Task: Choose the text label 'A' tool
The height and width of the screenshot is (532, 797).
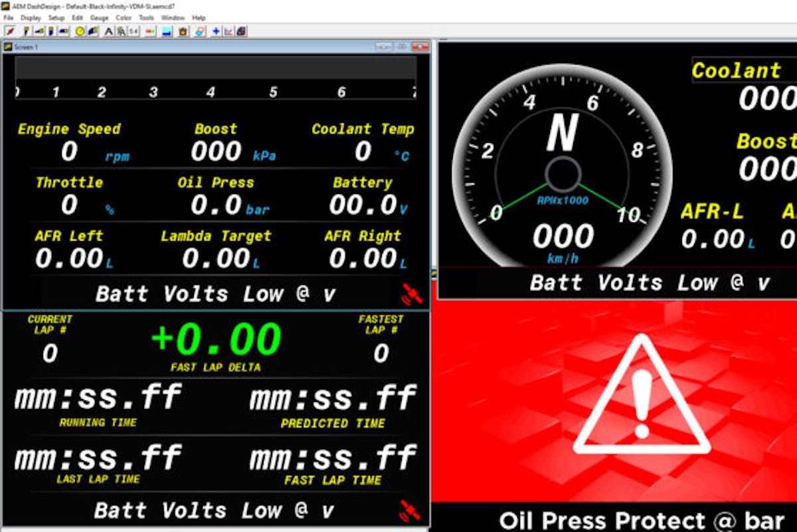Action: coord(109,31)
